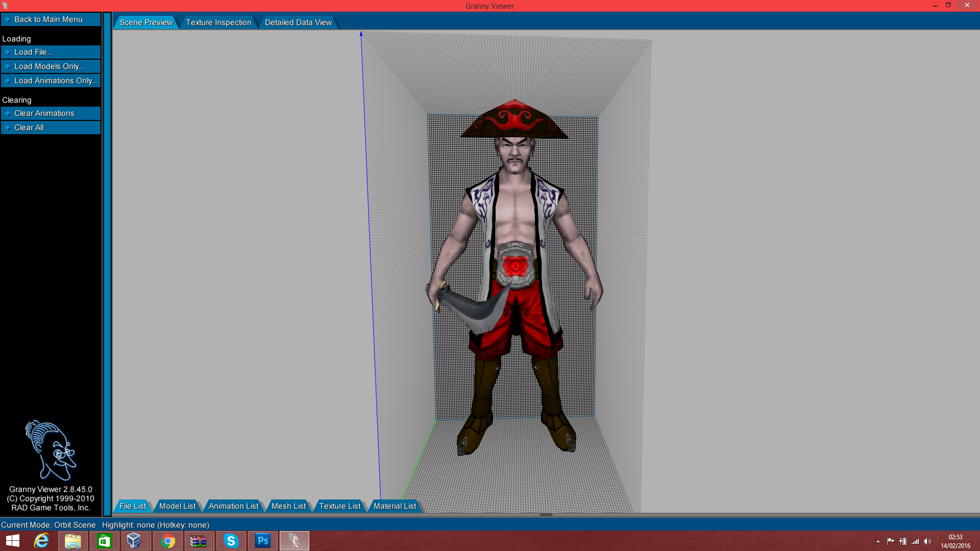The width and height of the screenshot is (980, 551).
Task: Show hidden system tray icons
Action: pyautogui.click(x=878, y=541)
